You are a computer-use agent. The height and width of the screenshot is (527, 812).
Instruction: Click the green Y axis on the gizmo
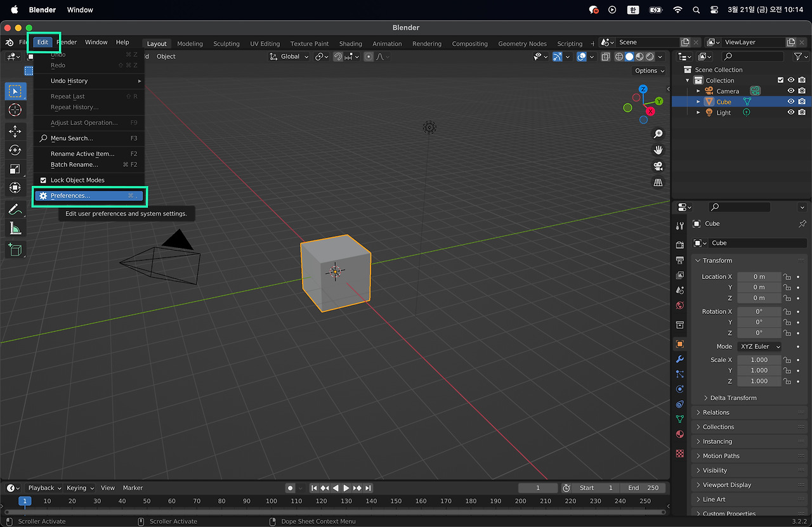point(659,101)
